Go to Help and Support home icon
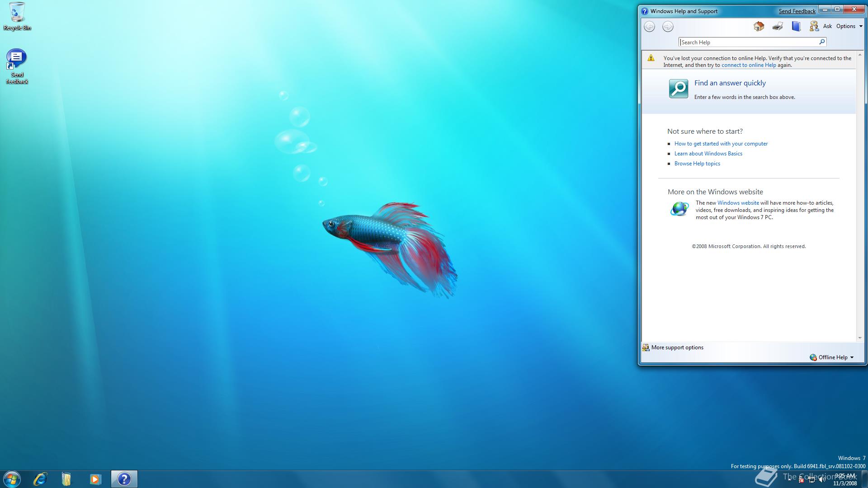Viewport: 868px width, 488px height. click(759, 26)
